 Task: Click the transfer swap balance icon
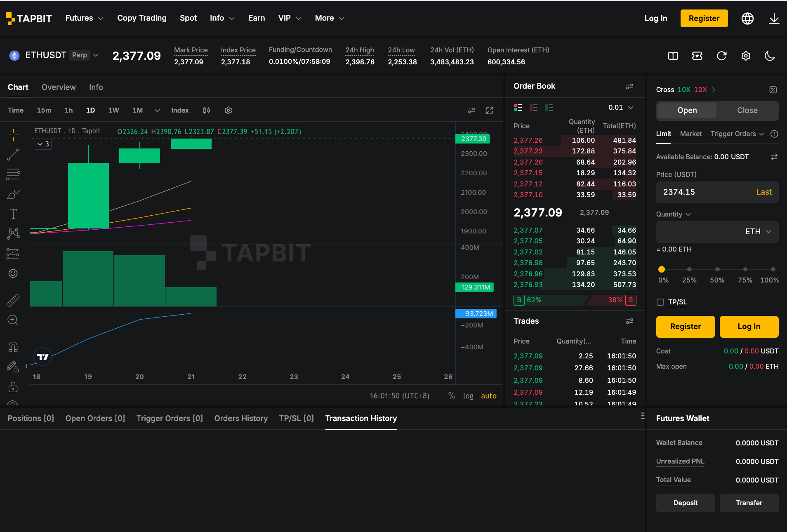point(774,157)
